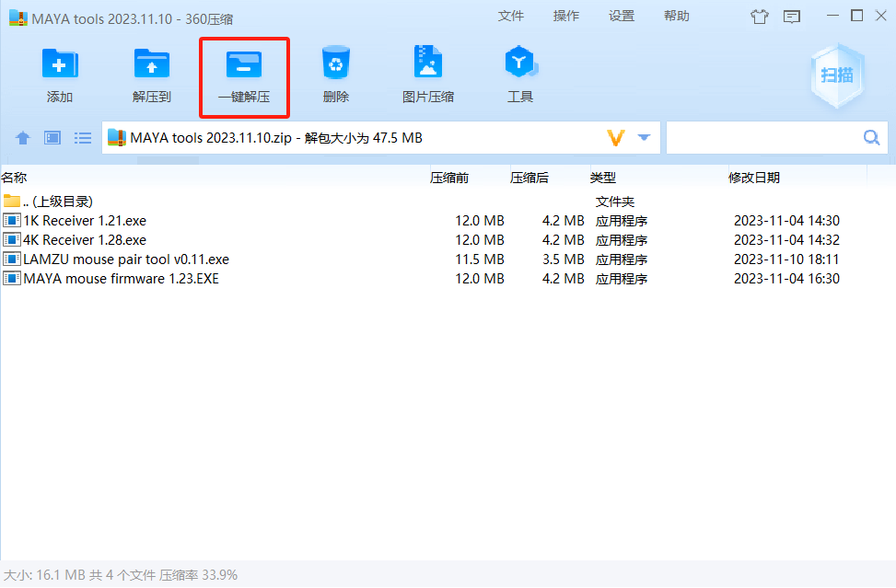Open the 文件 (File) menu
Screen dimensions: 896x588
click(511, 16)
